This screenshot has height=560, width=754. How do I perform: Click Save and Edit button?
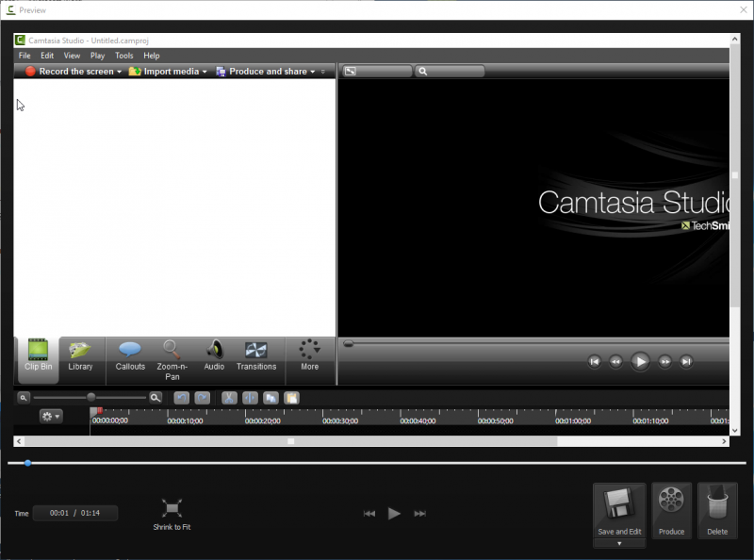pyautogui.click(x=619, y=510)
